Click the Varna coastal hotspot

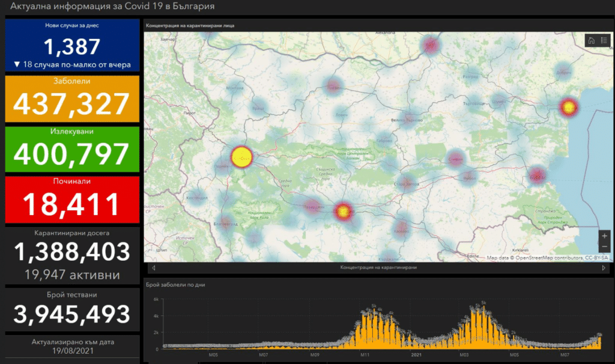pos(568,107)
